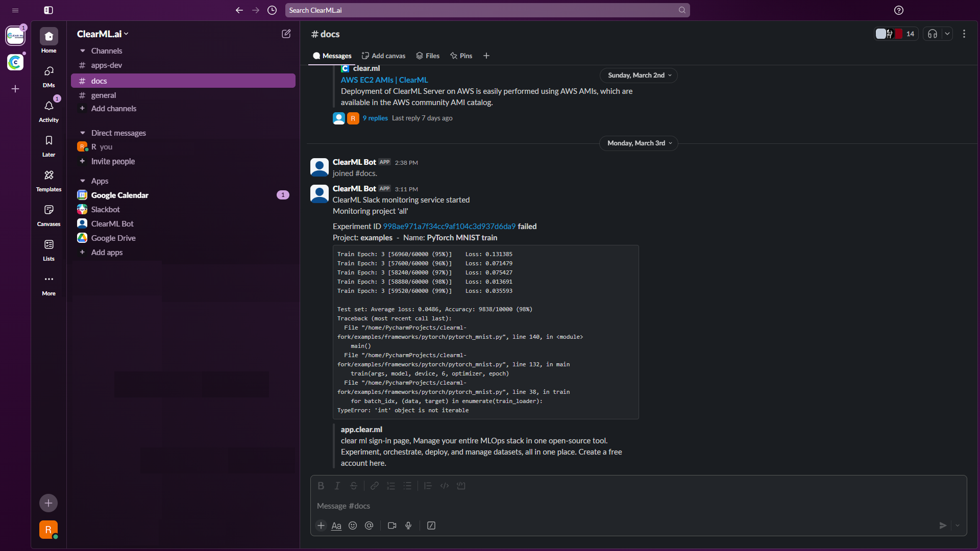Toggle the Strikethrough formatting icon
This screenshot has width=980, height=551.
[x=353, y=486]
